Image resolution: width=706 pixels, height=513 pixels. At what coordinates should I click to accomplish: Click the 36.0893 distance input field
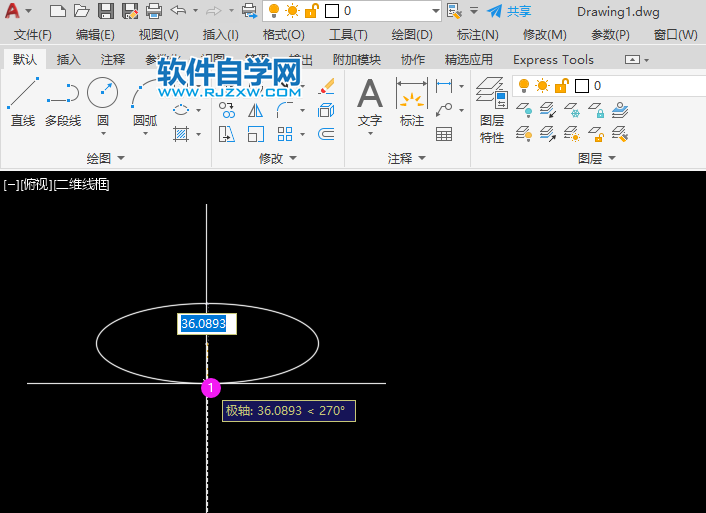click(x=207, y=324)
